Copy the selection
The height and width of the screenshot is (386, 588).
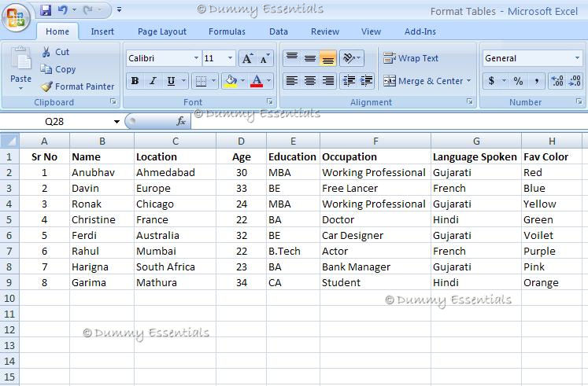coord(58,69)
